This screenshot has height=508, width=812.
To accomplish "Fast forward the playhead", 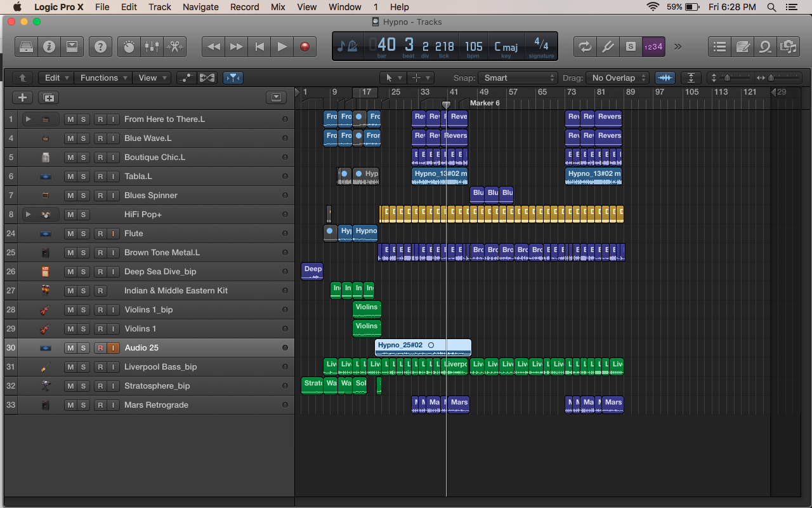I will pyautogui.click(x=237, y=46).
